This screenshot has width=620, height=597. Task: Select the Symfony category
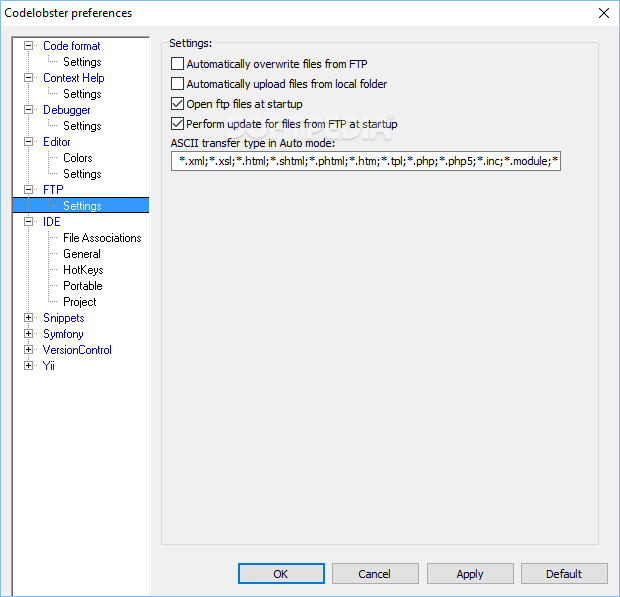[63, 334]
